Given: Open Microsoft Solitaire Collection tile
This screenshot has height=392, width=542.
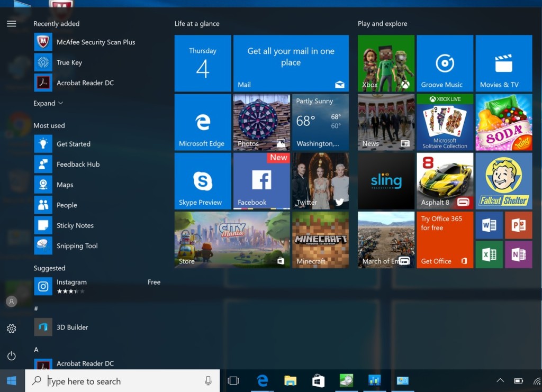Looking at the screenshot, I should pyautogui.click(x=445, y=122).
